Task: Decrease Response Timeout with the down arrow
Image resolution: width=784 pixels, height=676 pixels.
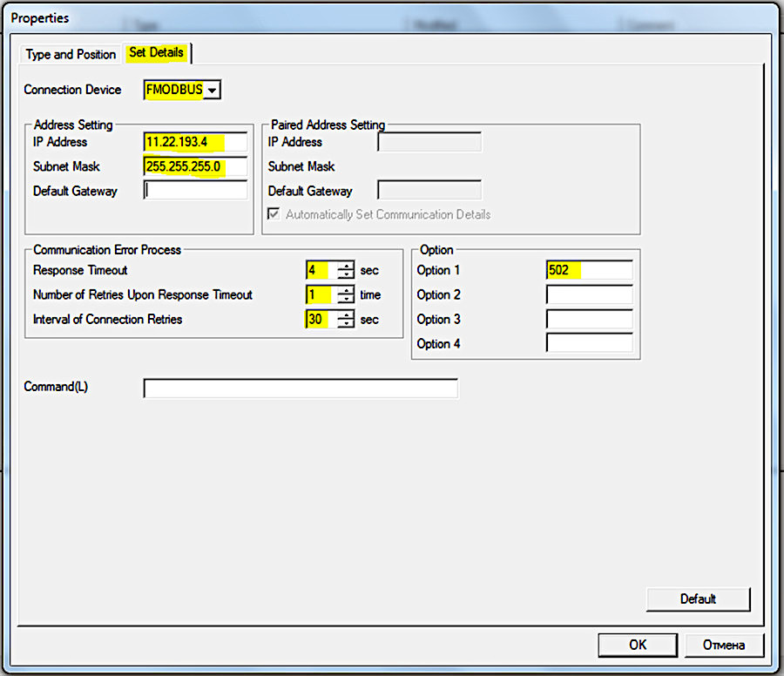Action: click(346, 275)
